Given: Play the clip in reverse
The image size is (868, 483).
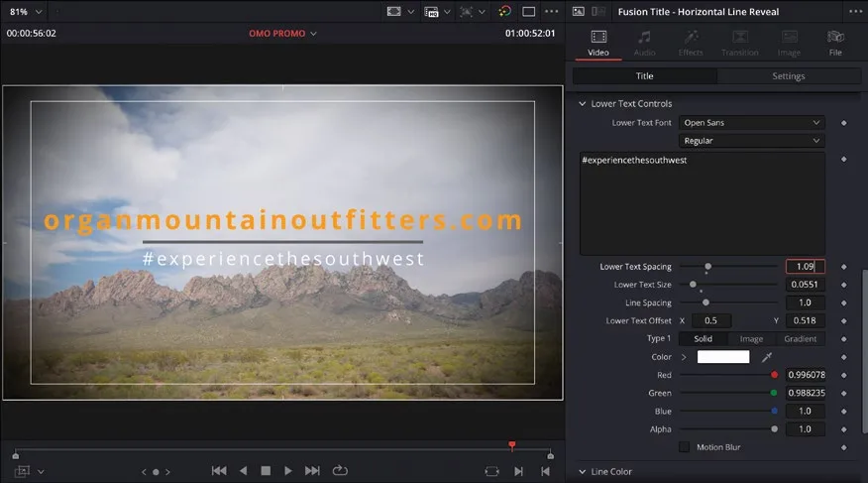Looking at the screenshot, I should (243, 471).
